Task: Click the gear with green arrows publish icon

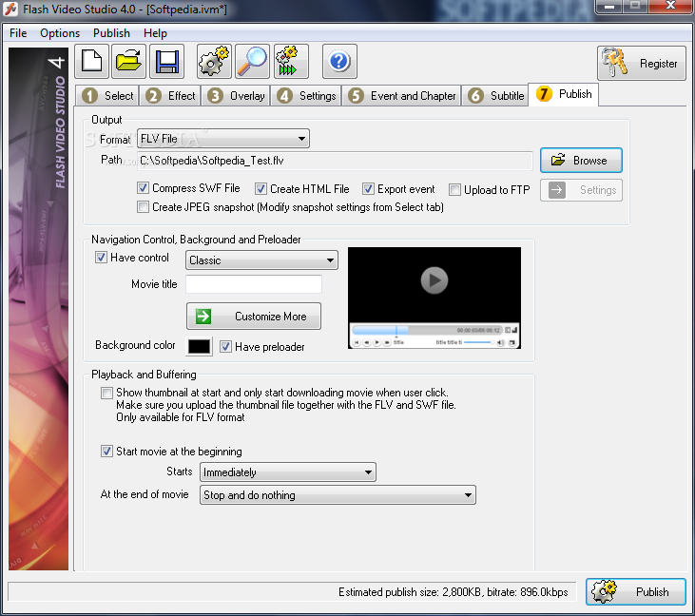Action: (x=291, y=62)
